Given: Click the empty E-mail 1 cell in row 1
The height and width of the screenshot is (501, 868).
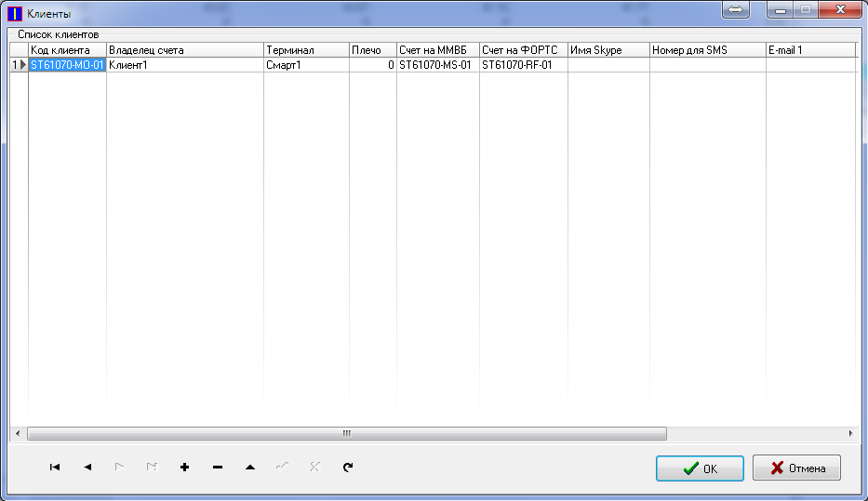Looking at the screenshot, I should pyautogui.click(x=810, y=65).
